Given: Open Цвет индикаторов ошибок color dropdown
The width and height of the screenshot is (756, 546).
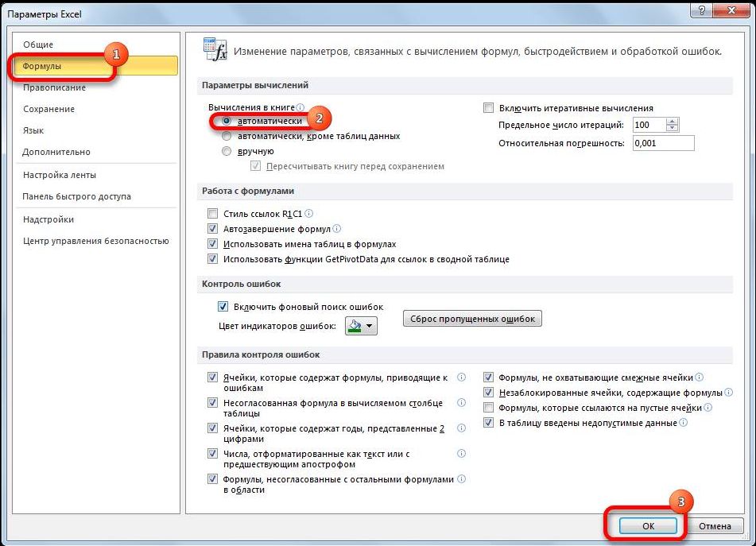Looking at the screenshot, I should click(x=361, y=326).
